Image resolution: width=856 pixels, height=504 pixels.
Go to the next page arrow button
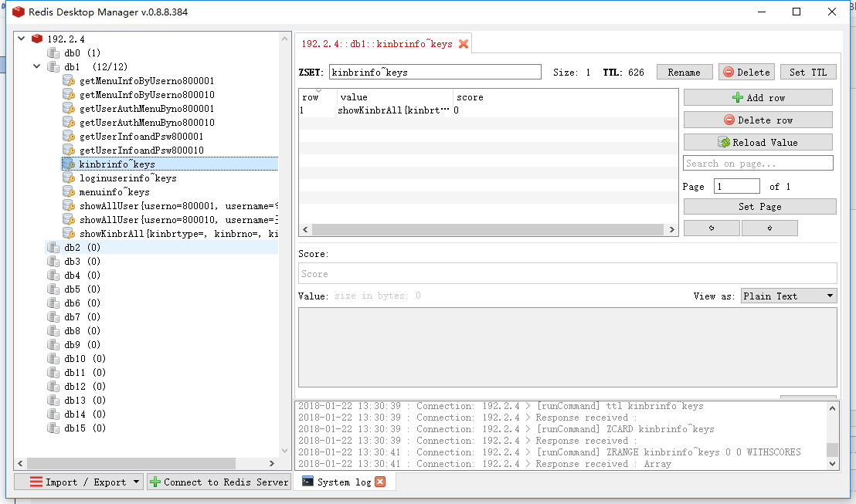point(769,228)
